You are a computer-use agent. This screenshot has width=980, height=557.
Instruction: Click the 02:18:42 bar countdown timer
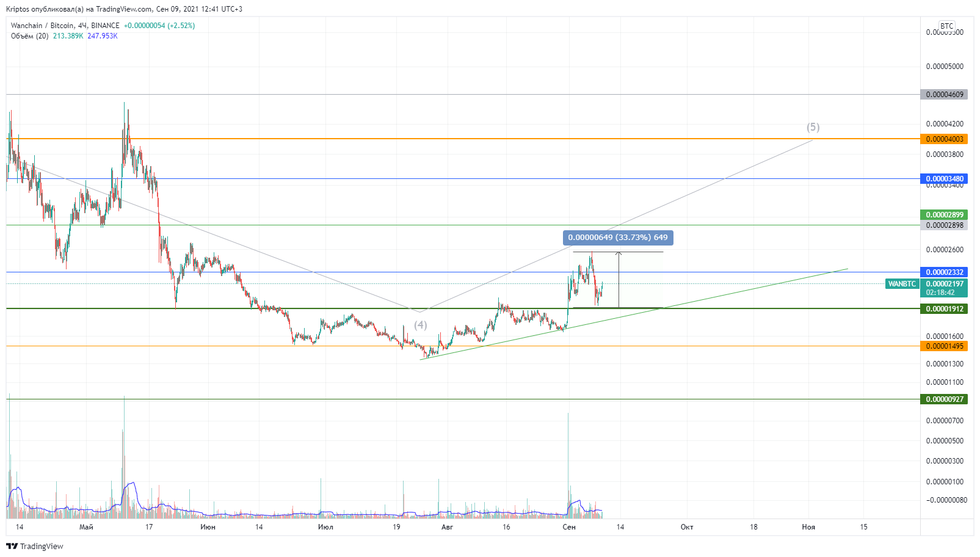[x=940, y=293]
